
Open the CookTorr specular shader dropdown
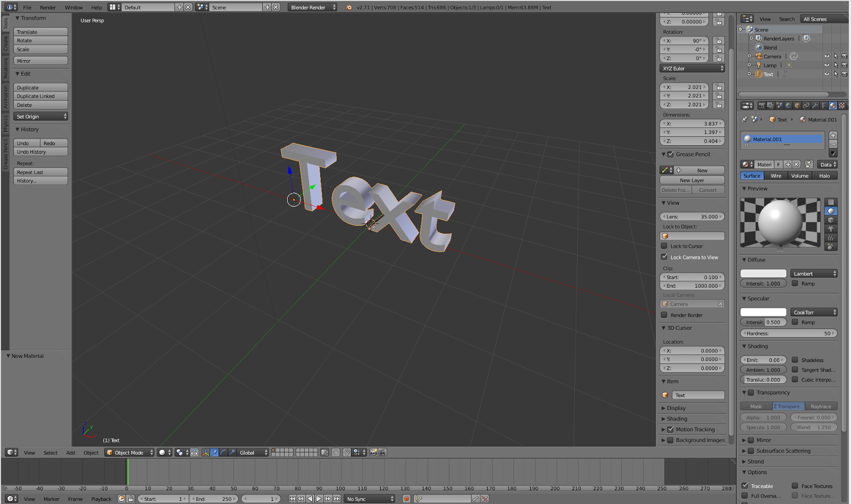(x=814, y=312)
